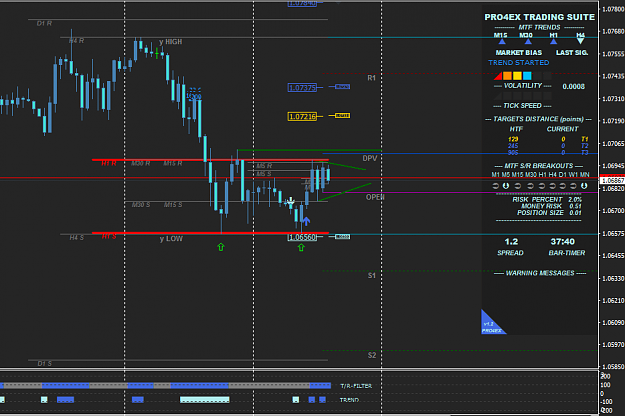Click the S/R breakout icon under H1
This screenshot has width=625, height=416.
[542, 186]
